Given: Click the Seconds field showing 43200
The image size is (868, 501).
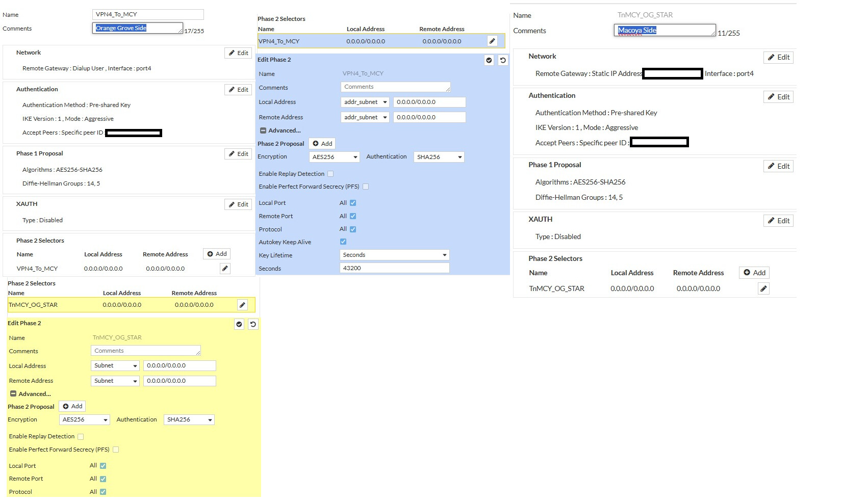Looking at the screenshot, I should pyautogui.click(x=394, y=268).
